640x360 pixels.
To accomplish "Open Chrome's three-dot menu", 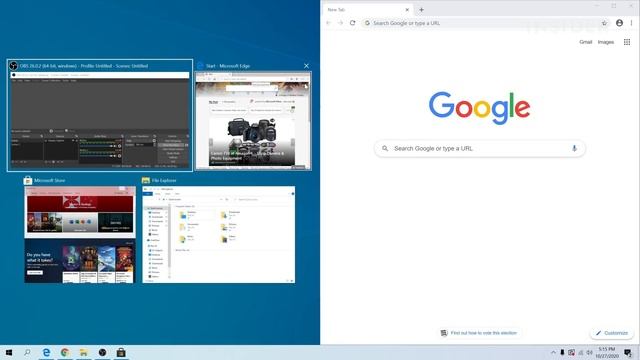I will (631, 23).
